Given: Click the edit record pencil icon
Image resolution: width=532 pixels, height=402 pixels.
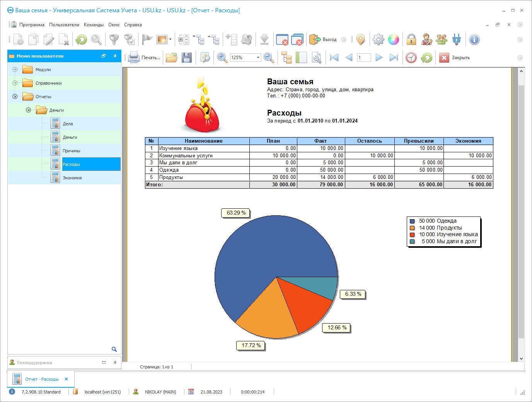Looking at the screenshot, I should (49, 39).
